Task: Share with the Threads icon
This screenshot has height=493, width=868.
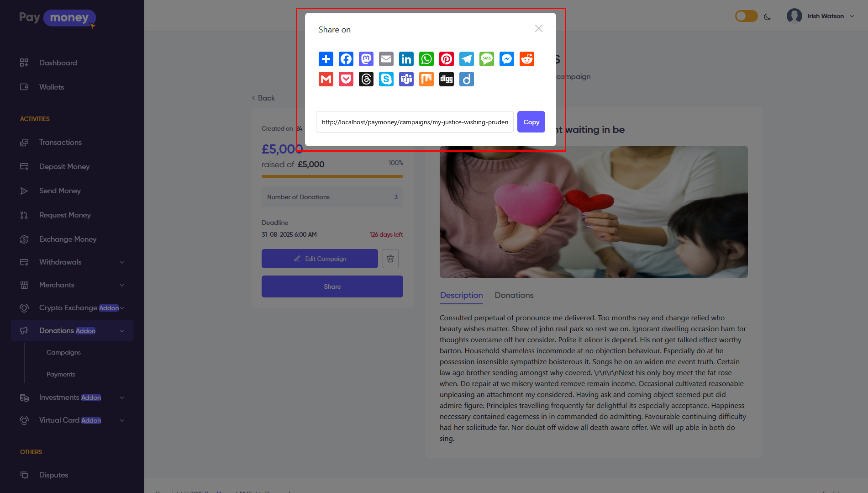Action: click(366, 79)
